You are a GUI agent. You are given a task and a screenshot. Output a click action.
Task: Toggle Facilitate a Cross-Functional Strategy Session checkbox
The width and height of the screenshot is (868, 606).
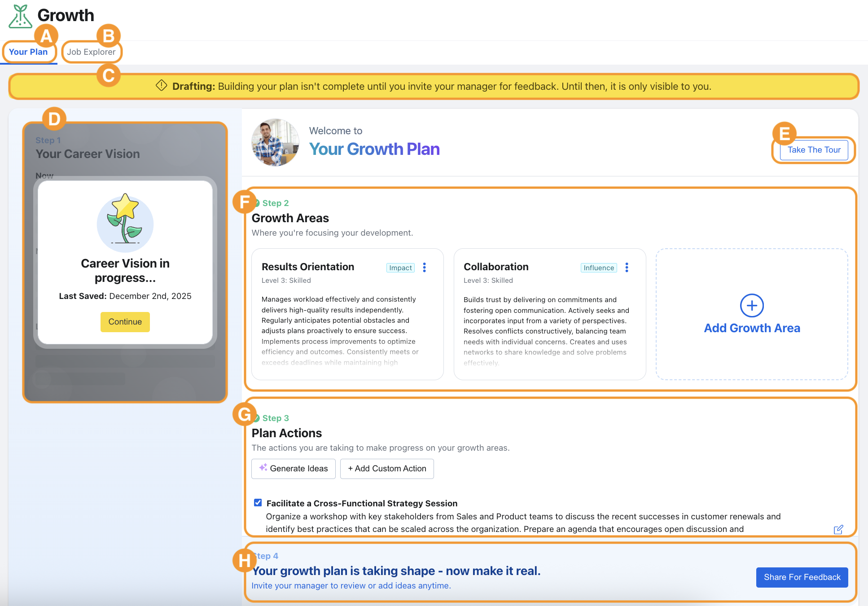[x=258, y=503]
